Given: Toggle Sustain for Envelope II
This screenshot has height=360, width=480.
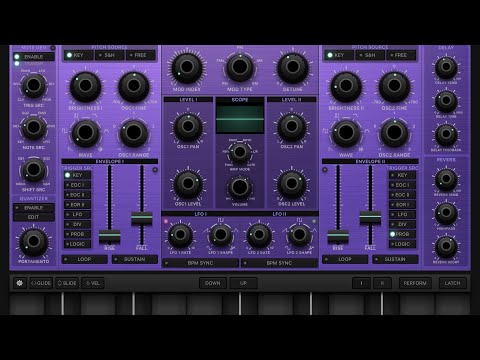Looking at the screenshot, I should pyautogui.click(x=395, y=259).
